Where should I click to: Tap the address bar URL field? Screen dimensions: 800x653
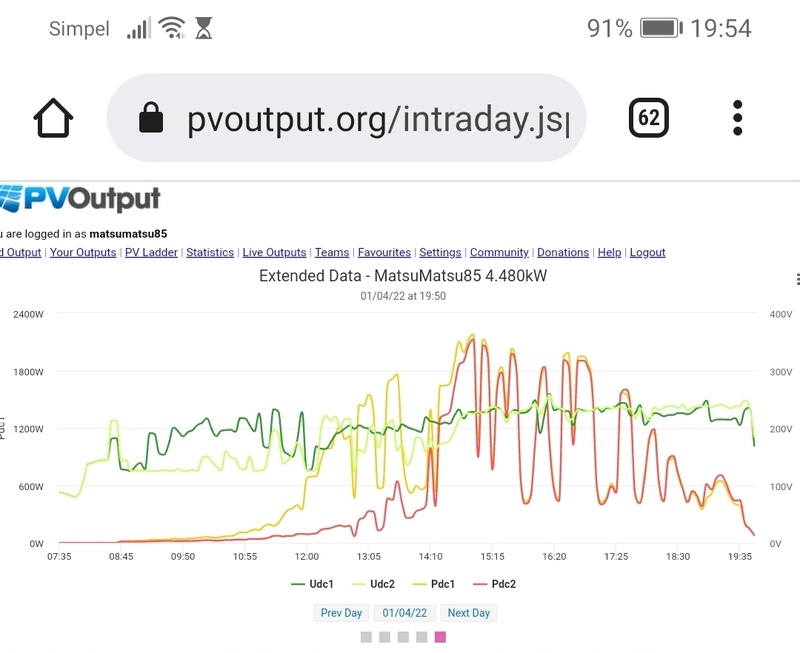pos(378,119)
